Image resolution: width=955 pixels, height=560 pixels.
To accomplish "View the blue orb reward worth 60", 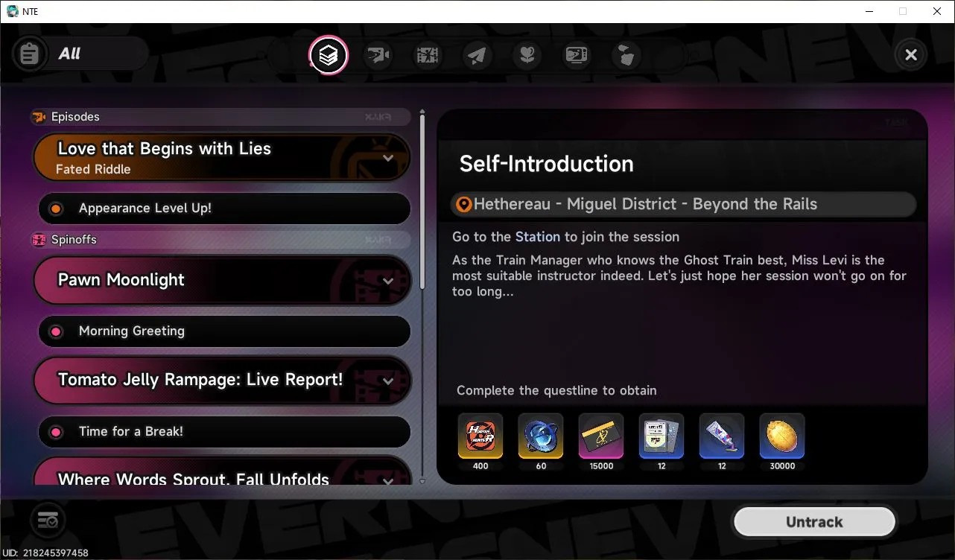I will pyautogui.click(x=541, y=436).
